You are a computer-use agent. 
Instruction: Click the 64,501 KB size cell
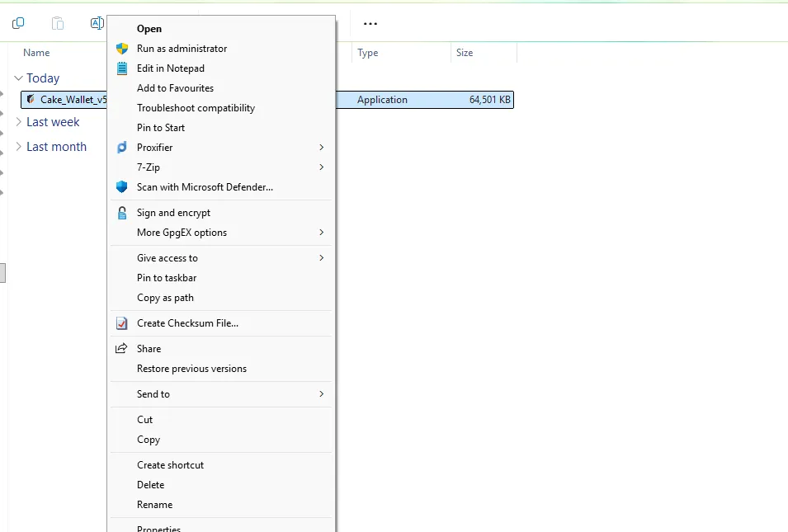point(490,100)
